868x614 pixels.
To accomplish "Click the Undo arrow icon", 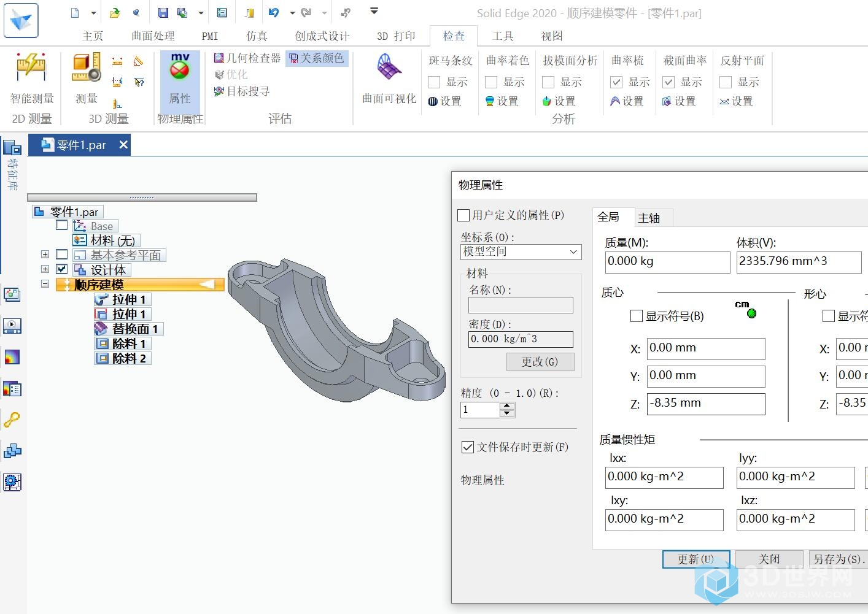I will click(x=274, y=12).
